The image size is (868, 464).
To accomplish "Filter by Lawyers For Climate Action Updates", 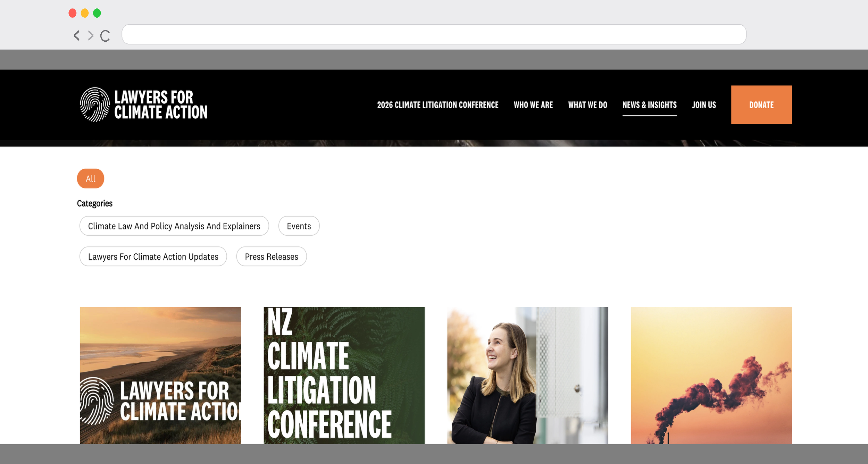I will click(153, 256).
